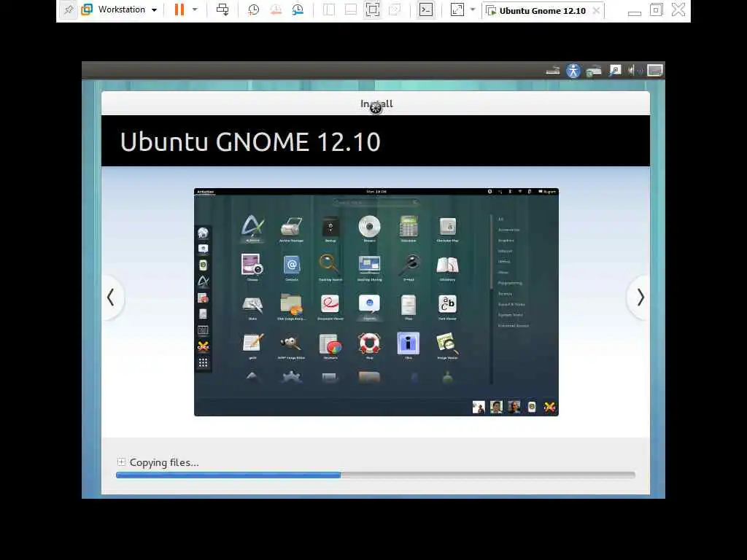747x560 pixels.
Task: Restore the VMware Workstation window
Action: coord(656,9)
